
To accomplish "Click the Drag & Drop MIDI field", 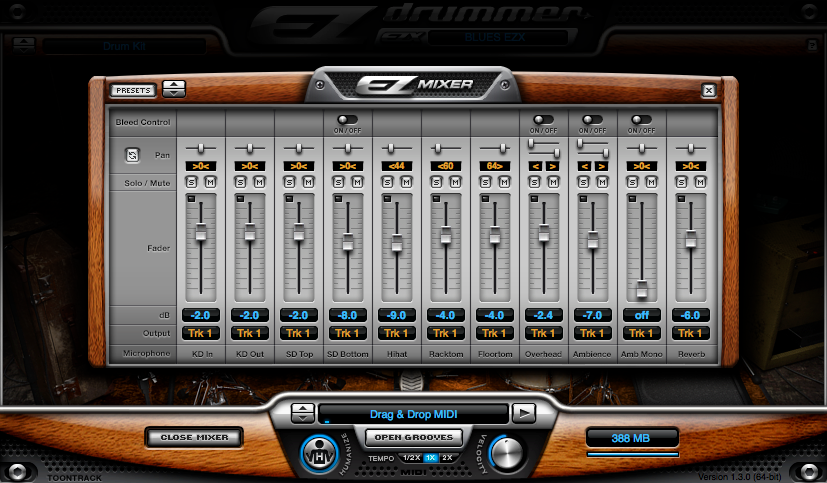I will coord(414,413).
